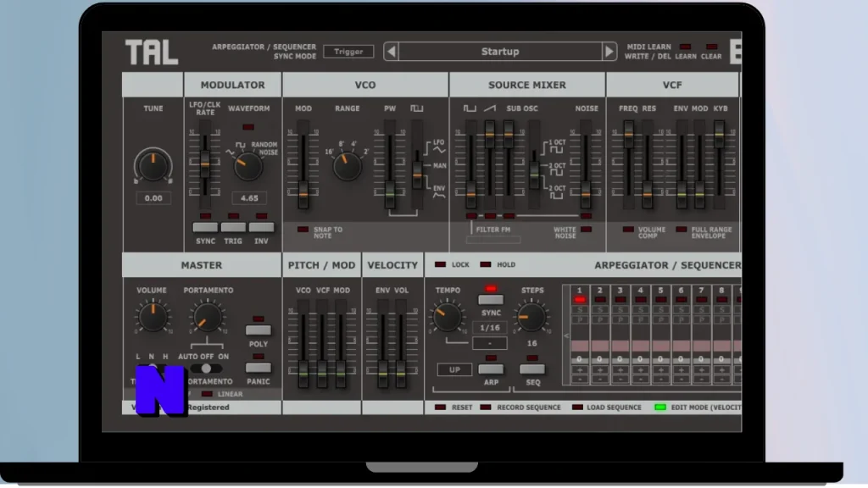Image resolution: width=868 pixels, height=488 pixels.
Task: Click the TUNE value field 0.00
Action: [x=153, y=198]
